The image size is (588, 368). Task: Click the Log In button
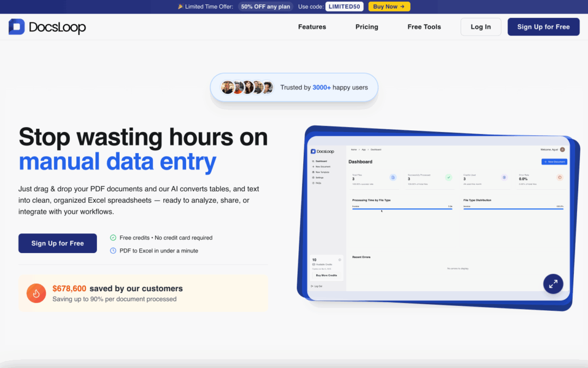[x=480, y=27]
